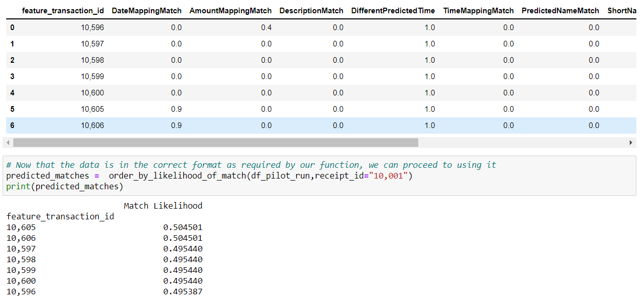The height and width of the screenshot is (303, 644).
Task: Click the Match Likelihood output header text
Action: coord(163,206)
